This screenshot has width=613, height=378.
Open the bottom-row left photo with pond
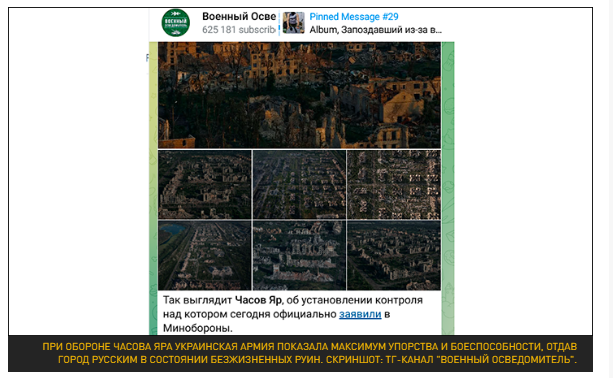(x=205, y=255)
